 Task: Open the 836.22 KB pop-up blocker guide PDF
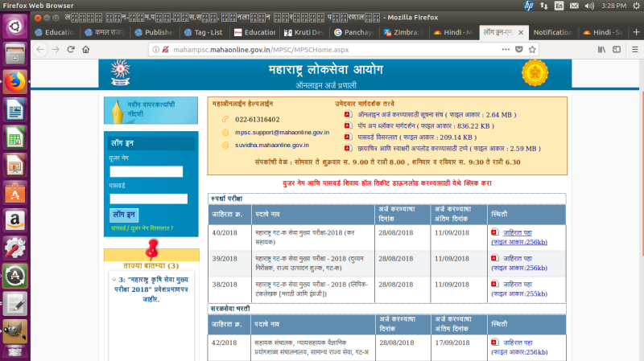pos(426,126)
